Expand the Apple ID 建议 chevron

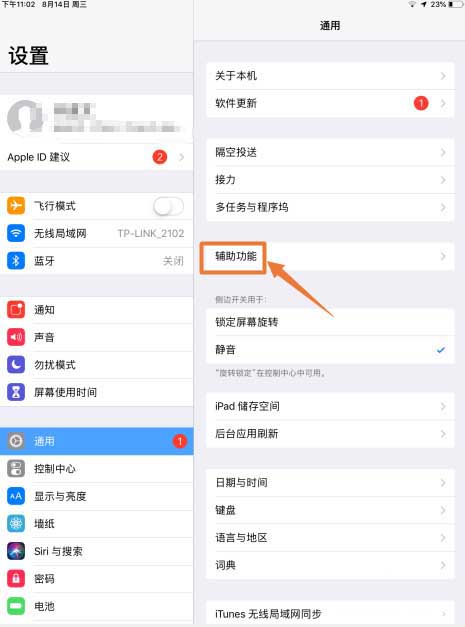[x=182, y=157]
